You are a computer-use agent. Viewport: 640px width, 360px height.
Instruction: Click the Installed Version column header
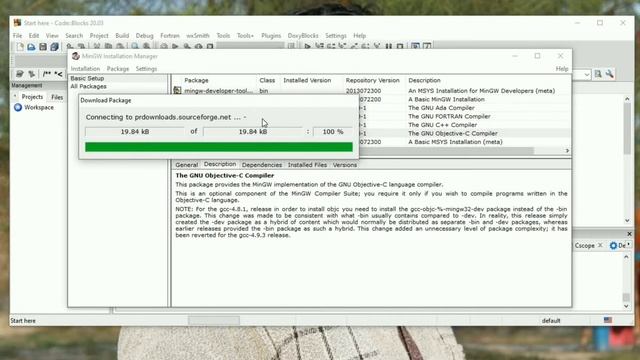307,80
